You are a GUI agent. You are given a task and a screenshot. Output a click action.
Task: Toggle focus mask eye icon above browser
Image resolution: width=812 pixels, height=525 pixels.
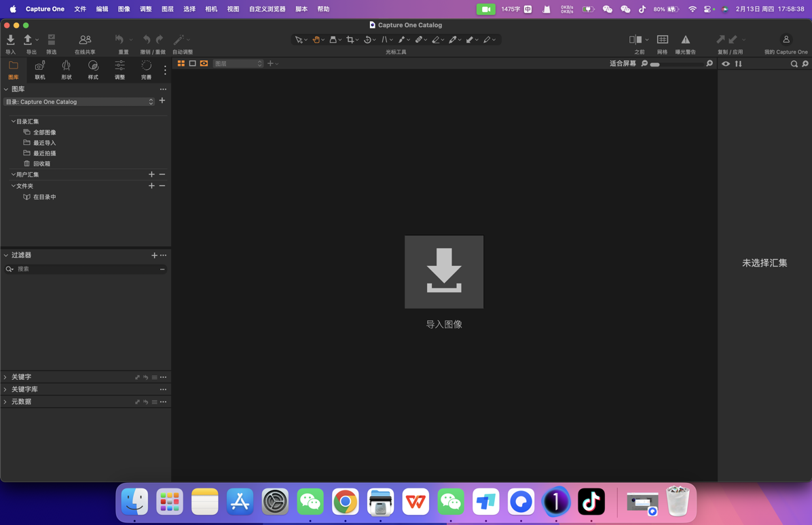point(725,63)
